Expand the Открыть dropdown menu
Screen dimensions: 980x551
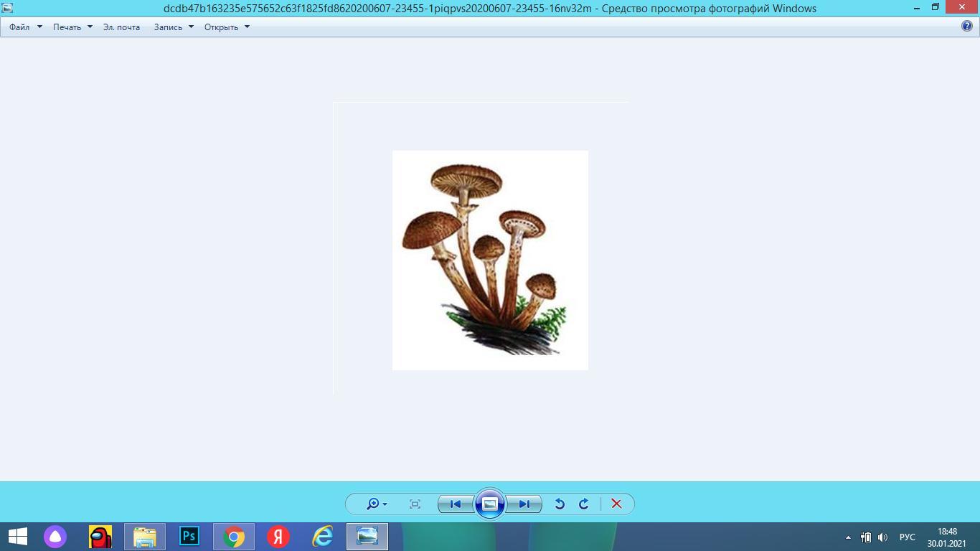227,27
